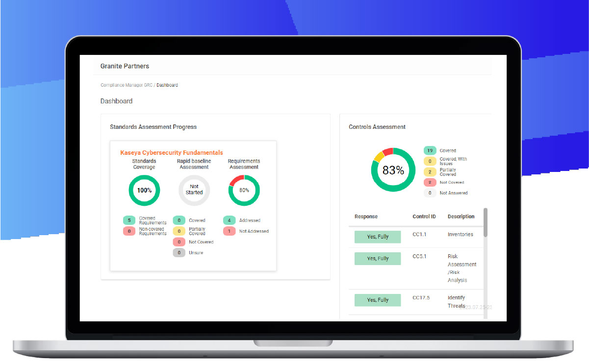Click the red Not Addressed count badge

tap(229, 231)
